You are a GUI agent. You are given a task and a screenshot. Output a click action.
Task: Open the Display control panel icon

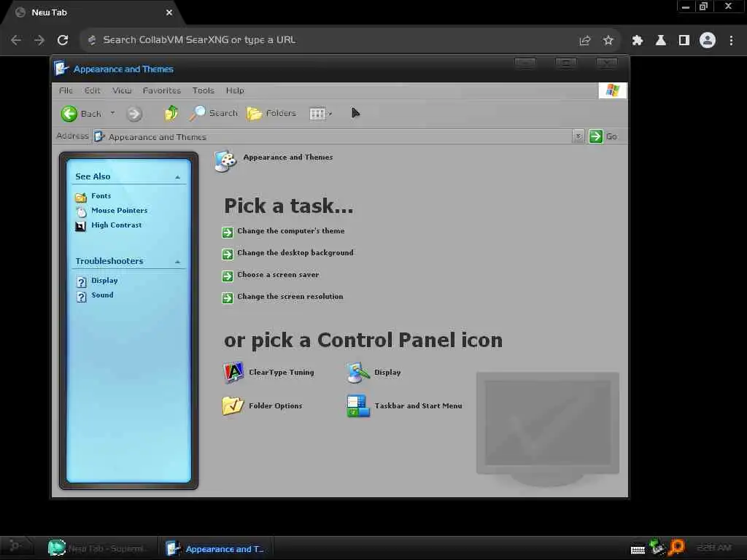click(x=357, y=373)
